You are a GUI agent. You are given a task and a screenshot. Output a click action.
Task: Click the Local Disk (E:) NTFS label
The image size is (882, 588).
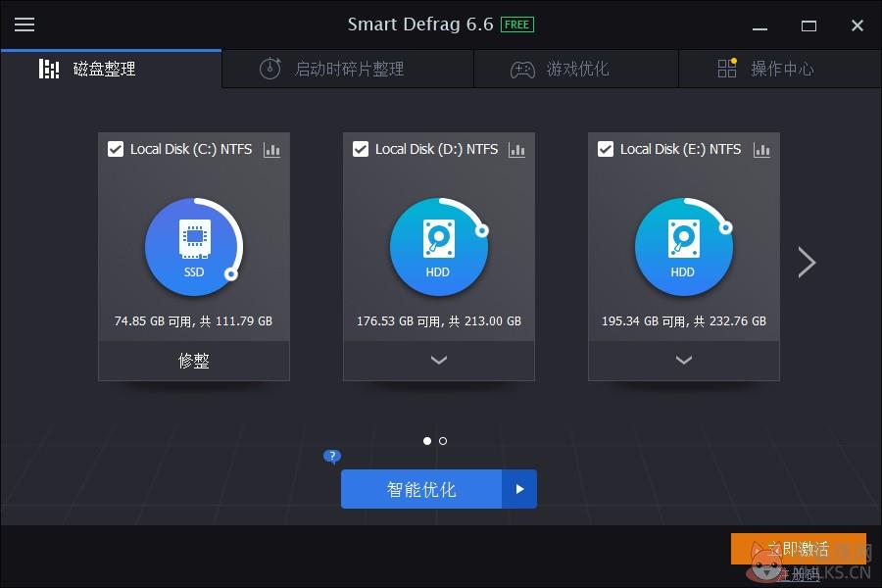pos(681,149)
